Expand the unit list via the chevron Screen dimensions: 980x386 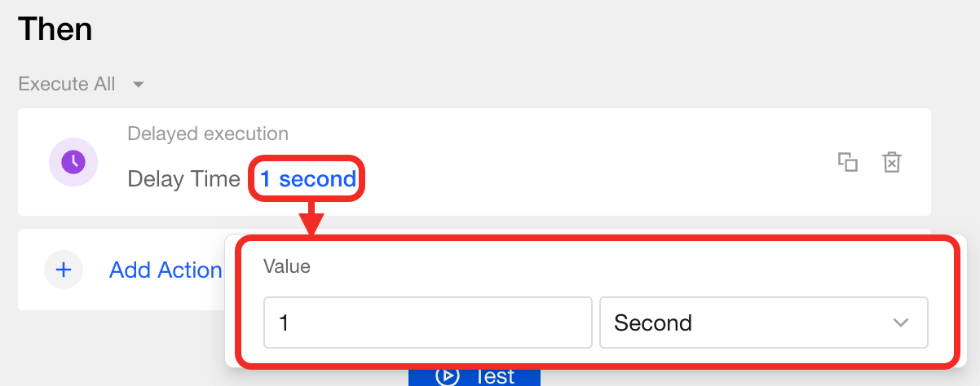[900, 322]
